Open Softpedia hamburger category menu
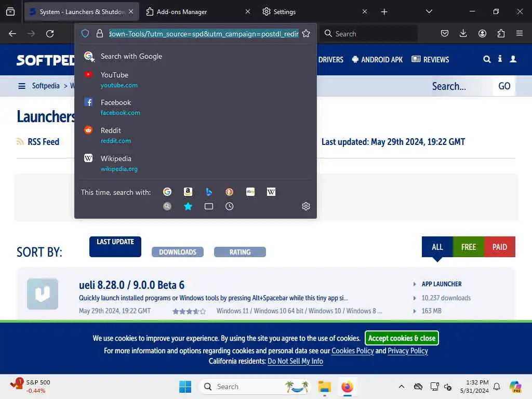Viewport: 532px width, 399px height. 22,86
